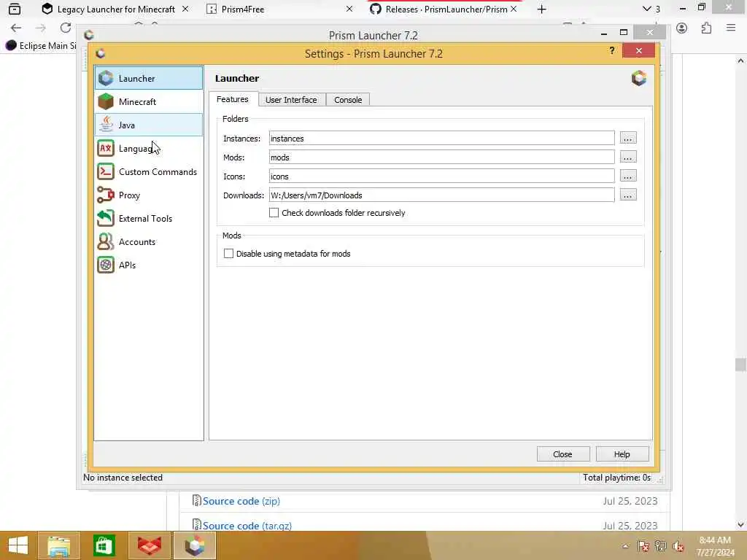Screen dimensions: 747x560
Task: Open the Language settings icon
Action: (106, 148)
